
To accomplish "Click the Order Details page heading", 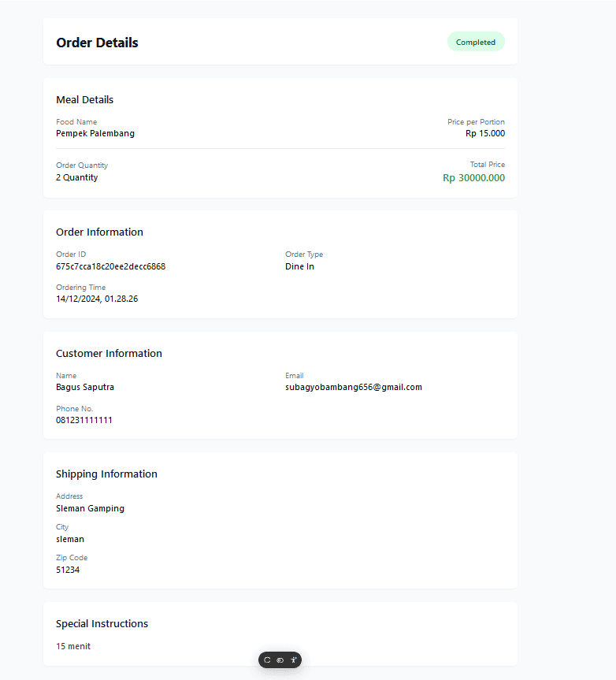I will pos(97,43).
